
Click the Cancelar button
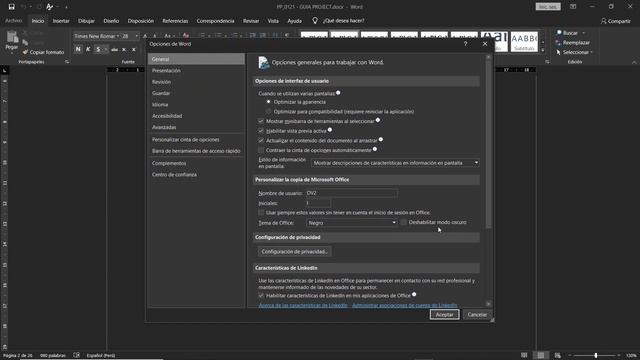(477, 315)
